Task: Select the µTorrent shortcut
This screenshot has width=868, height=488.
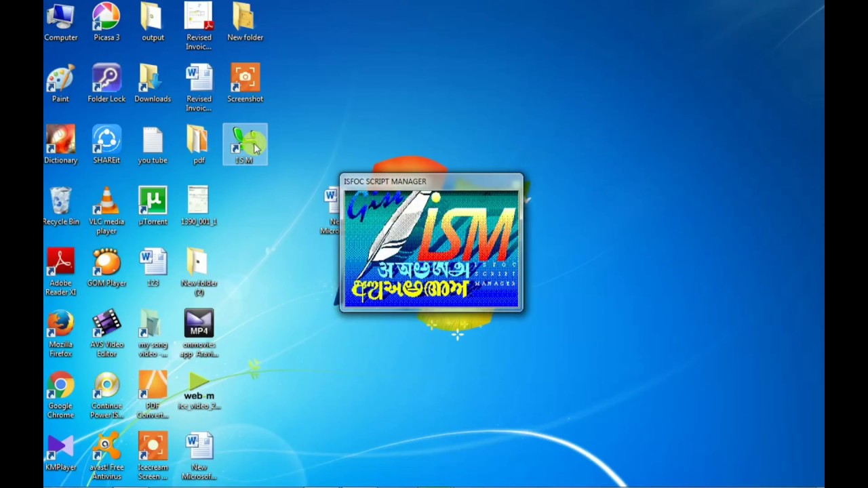Action: [153, 207]
